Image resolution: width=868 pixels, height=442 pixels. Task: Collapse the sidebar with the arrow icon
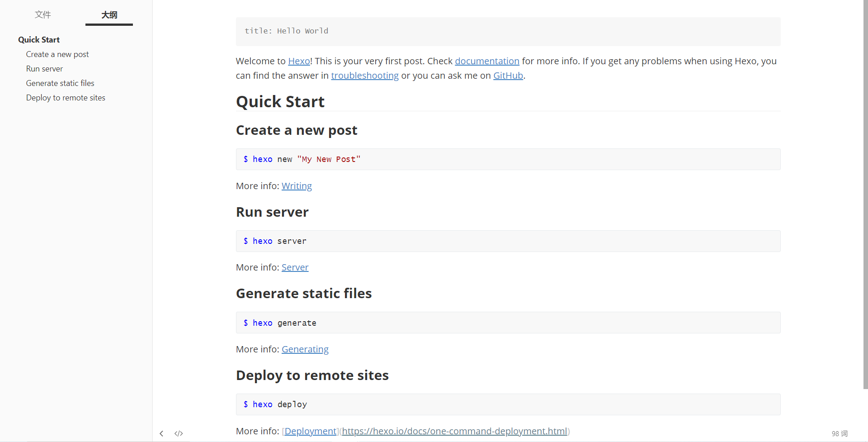tap(161, 433)
